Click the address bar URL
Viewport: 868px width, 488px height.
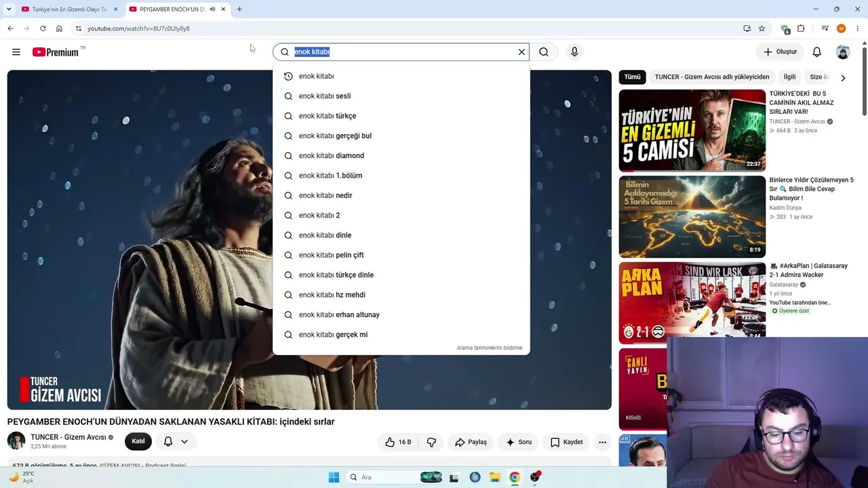[138, 28]
